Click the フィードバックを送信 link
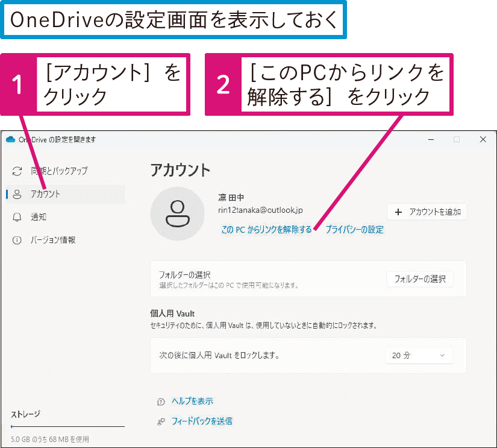Image resolution: width=497 pixels, height=448 pixels. (202, 421)
